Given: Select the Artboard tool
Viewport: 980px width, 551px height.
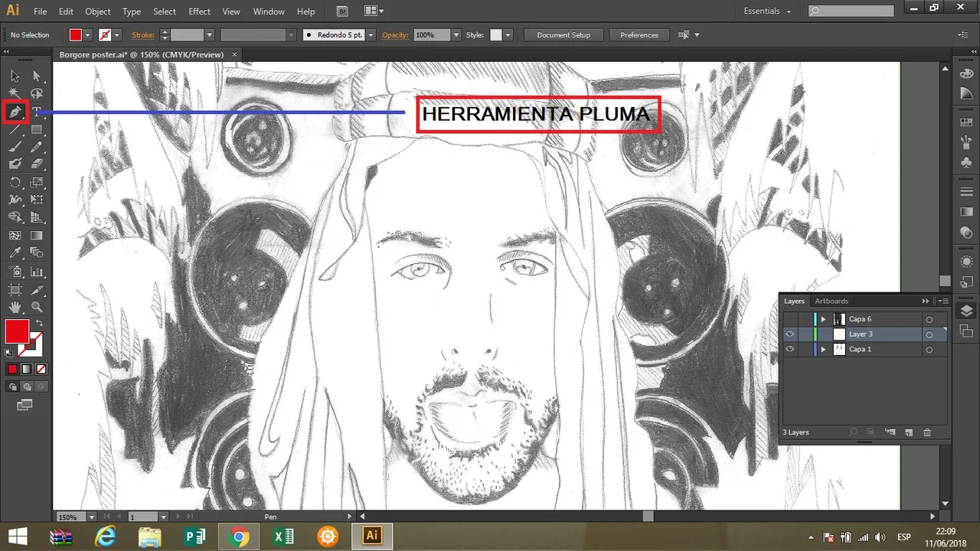Looking at the screenshot, I should point(15,290).
